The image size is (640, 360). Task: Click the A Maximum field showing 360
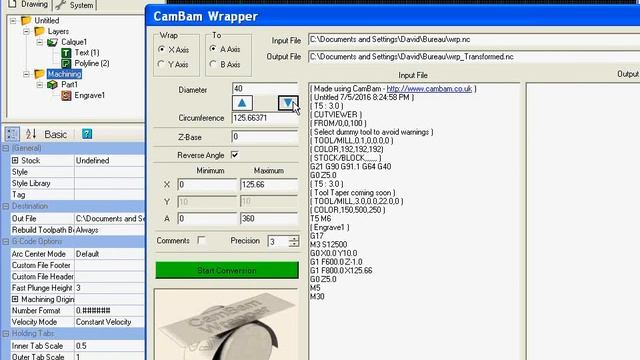269,219
